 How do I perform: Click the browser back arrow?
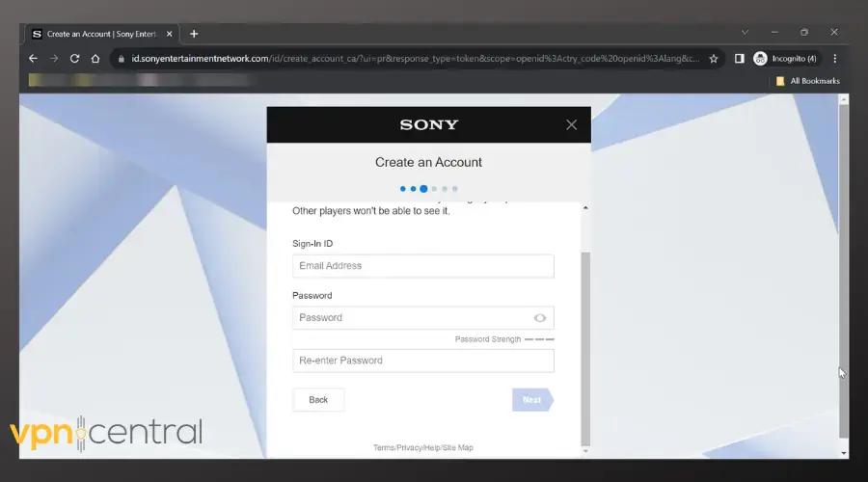click(33, 58)
